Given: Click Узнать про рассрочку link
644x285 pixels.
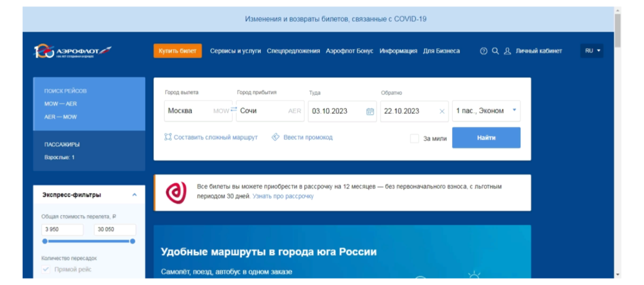Looking at the screenshot, I should pyautogui.click(x=283, y=196).
